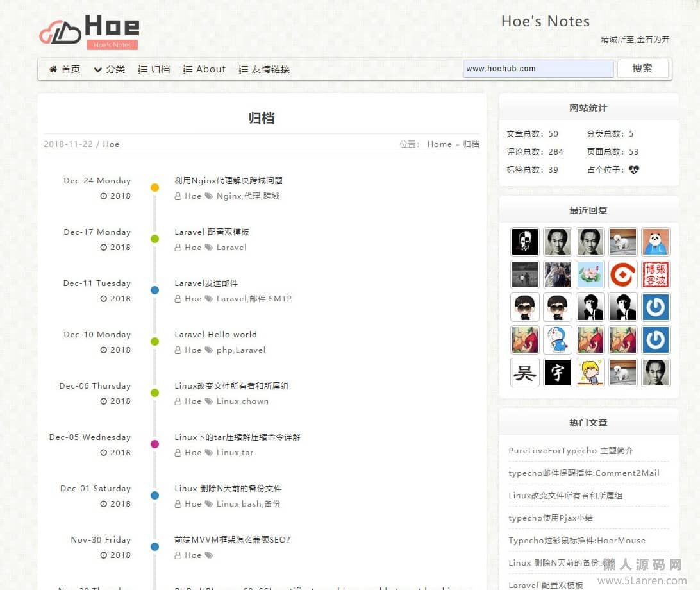Open article Laravel 配置双模板

[212, 232]
